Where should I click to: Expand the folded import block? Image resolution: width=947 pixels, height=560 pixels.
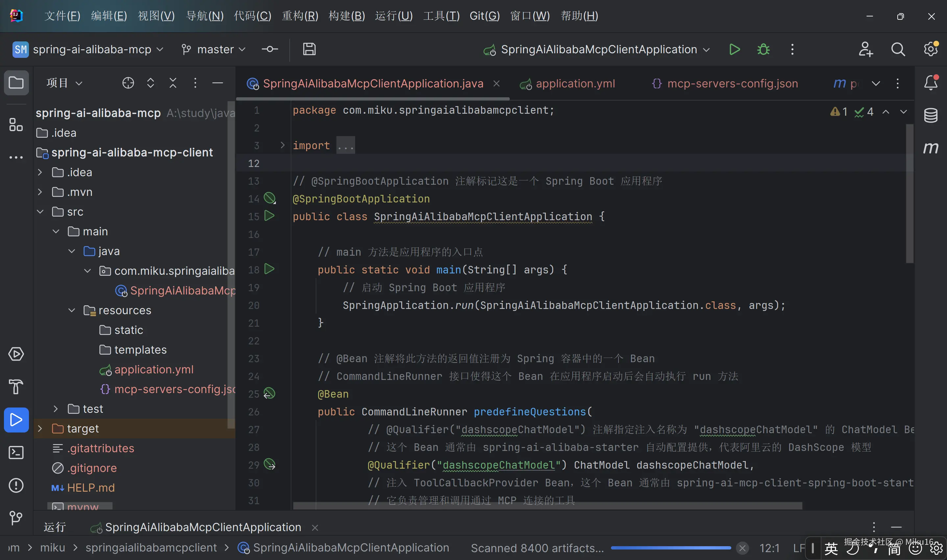[x=282, y=145]
